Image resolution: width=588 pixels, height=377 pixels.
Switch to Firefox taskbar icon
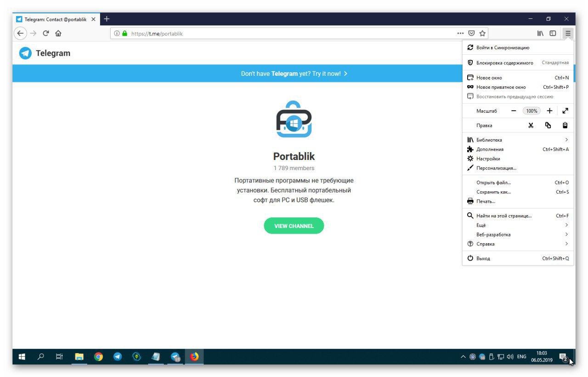coord(194,356)
